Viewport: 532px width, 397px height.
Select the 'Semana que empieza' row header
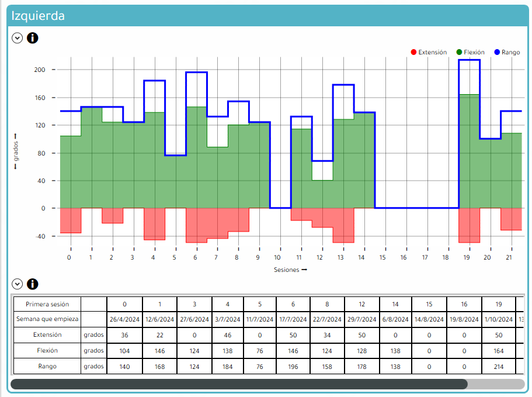click(x=47, y=319)
